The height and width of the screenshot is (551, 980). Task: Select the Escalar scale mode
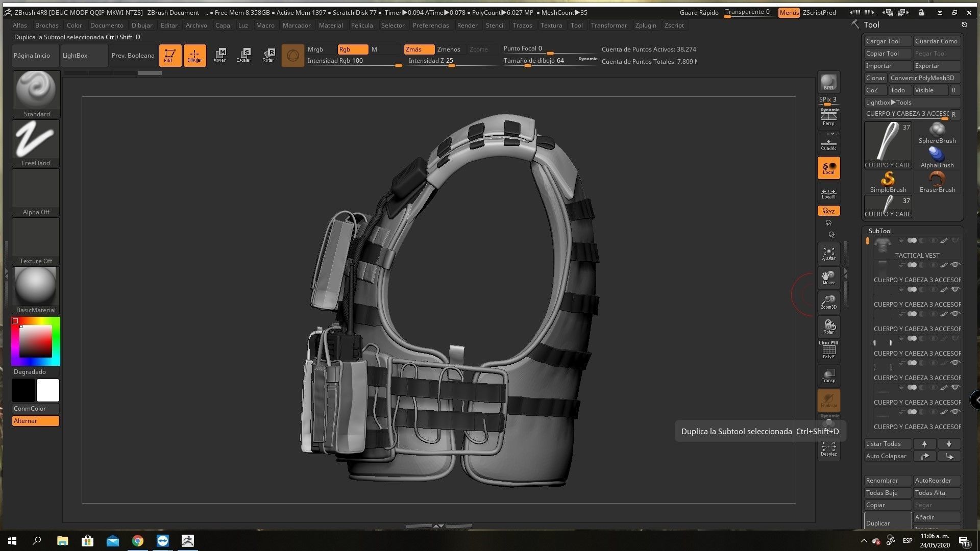coord(244,55)
